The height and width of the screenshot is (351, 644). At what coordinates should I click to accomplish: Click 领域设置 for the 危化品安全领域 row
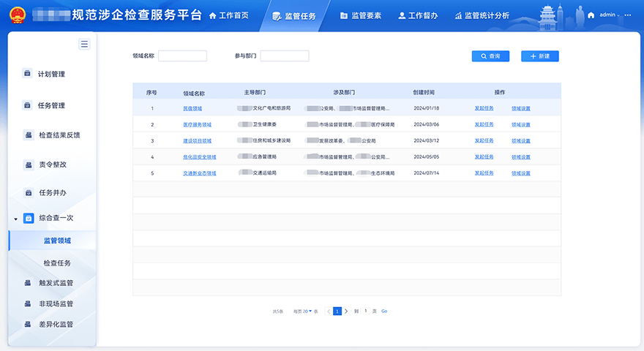pyautogui.click(x=521, y=156)
